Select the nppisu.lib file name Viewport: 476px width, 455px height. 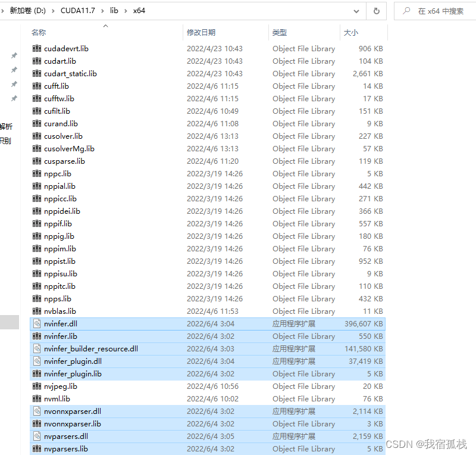pyautogui.click(x=61, y=273)
